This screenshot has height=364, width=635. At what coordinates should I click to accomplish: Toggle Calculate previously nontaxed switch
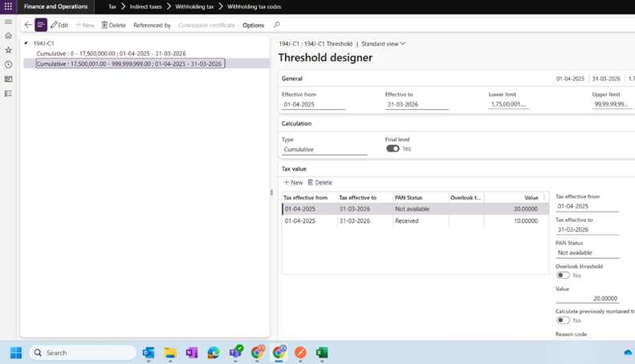564,320
